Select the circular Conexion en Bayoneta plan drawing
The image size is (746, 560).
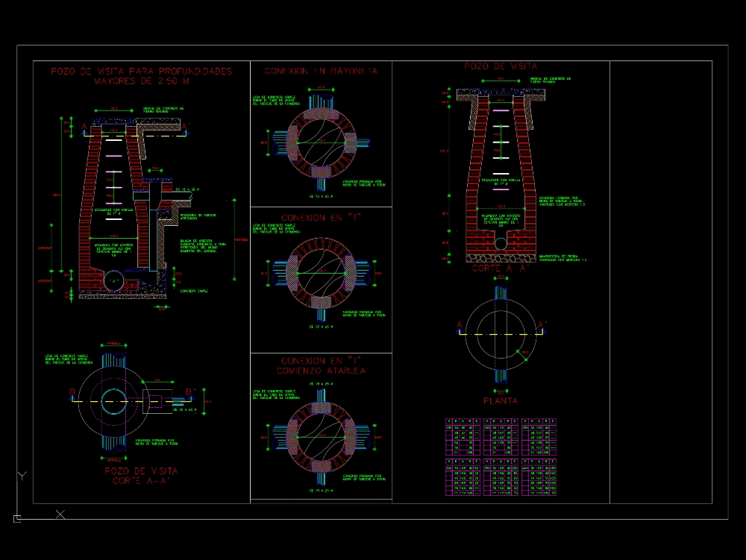click(321, 142)
